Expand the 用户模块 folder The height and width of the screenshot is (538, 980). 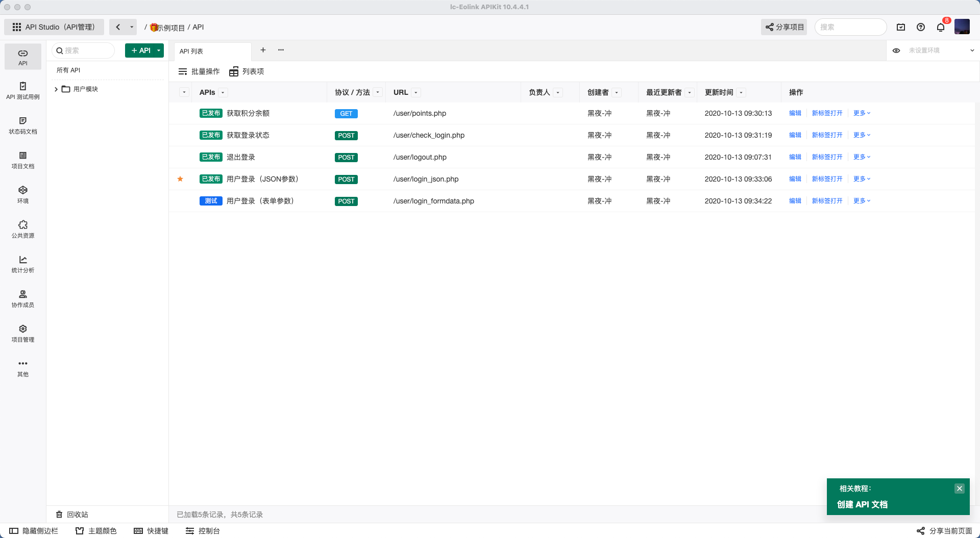tap(56, 89)
